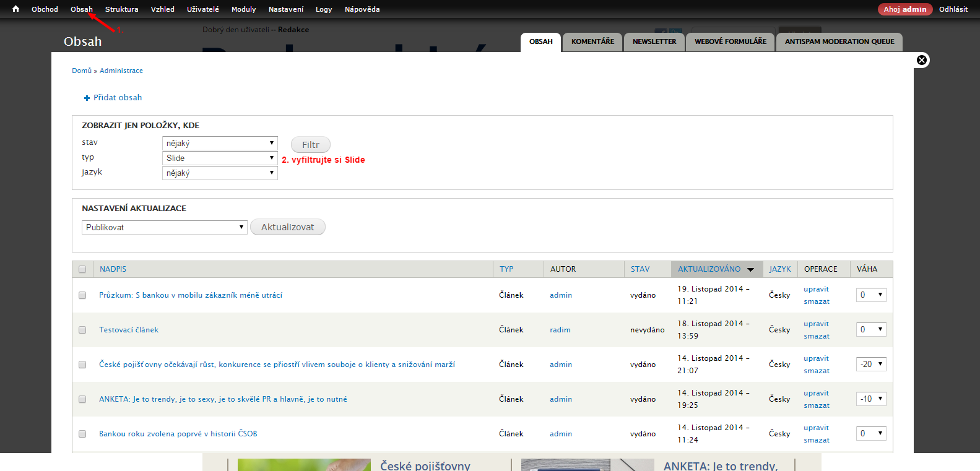Go to the home icon in admin bar
This screenshot has height=471, width=980.
point(15,9)
